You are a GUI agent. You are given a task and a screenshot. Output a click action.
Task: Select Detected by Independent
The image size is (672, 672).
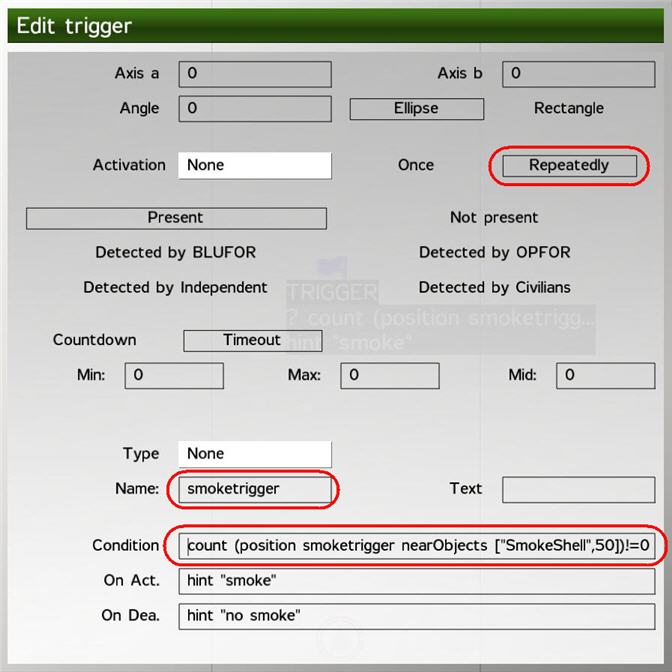[x=175, y=288]
